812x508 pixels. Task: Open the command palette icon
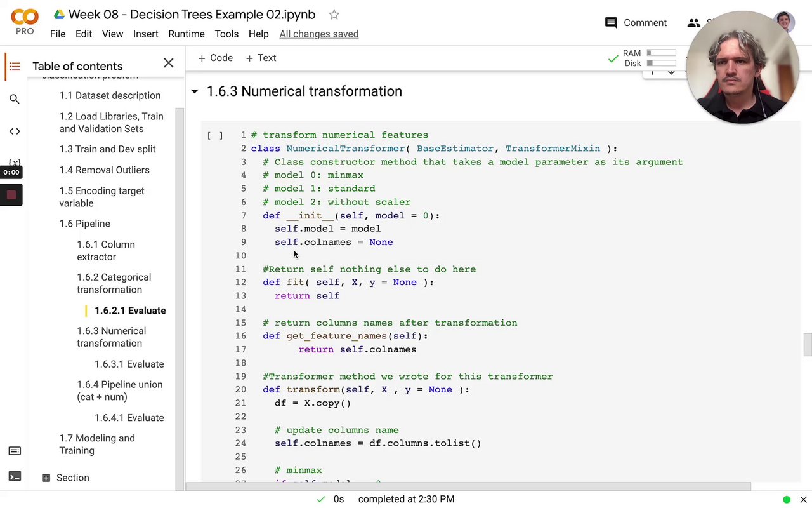[15, 451]
